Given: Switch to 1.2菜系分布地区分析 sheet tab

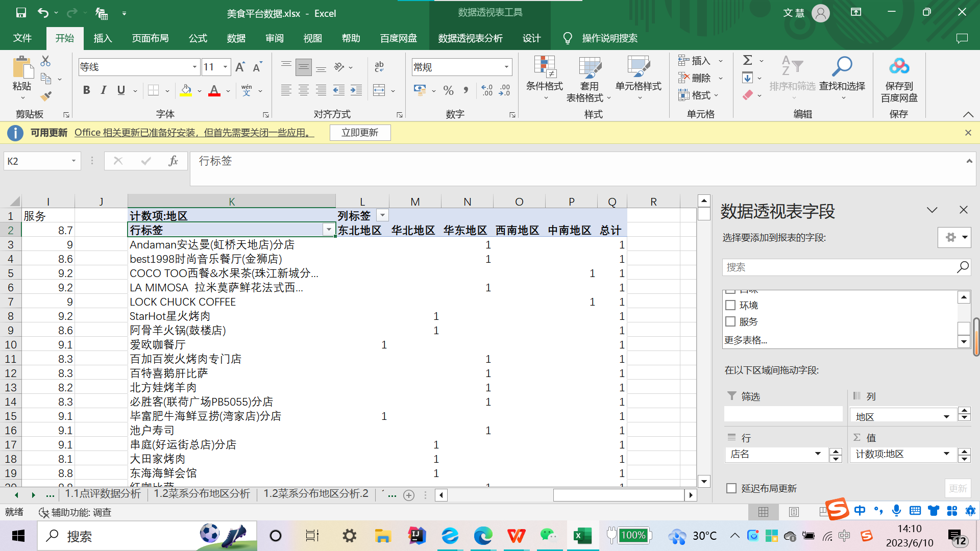Looking at the screenshot, I should (202, 493).
